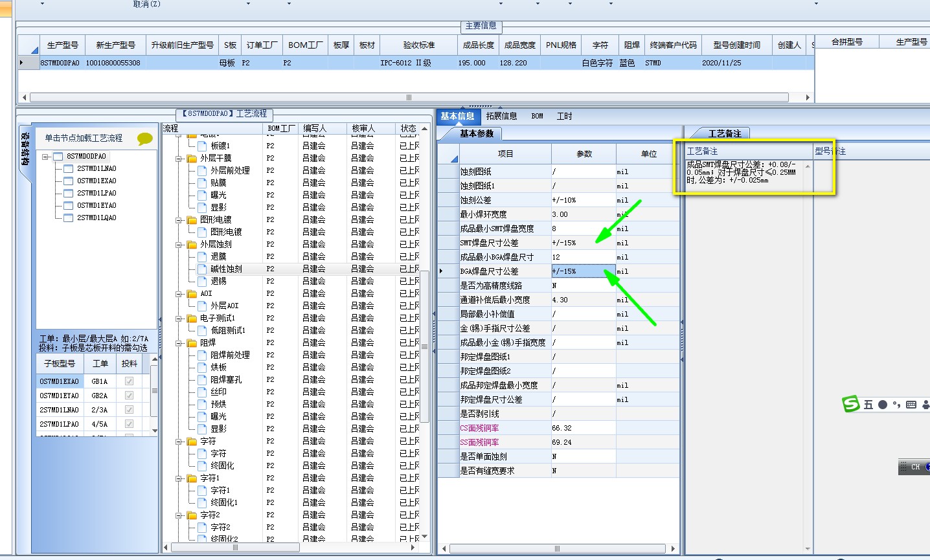Click the 外层干膜 folder icon
This screenshot has width=930, height=560.
[x=192, y=158]
